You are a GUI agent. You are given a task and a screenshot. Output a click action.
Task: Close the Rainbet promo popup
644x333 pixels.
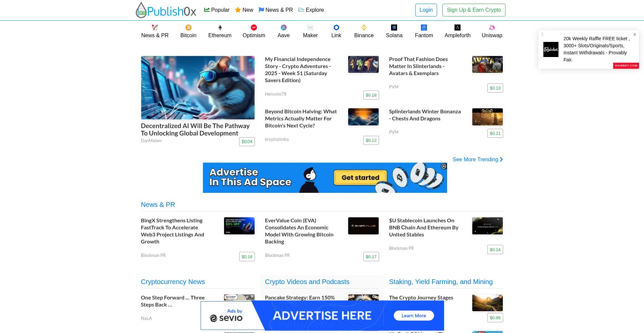(634, 35)
